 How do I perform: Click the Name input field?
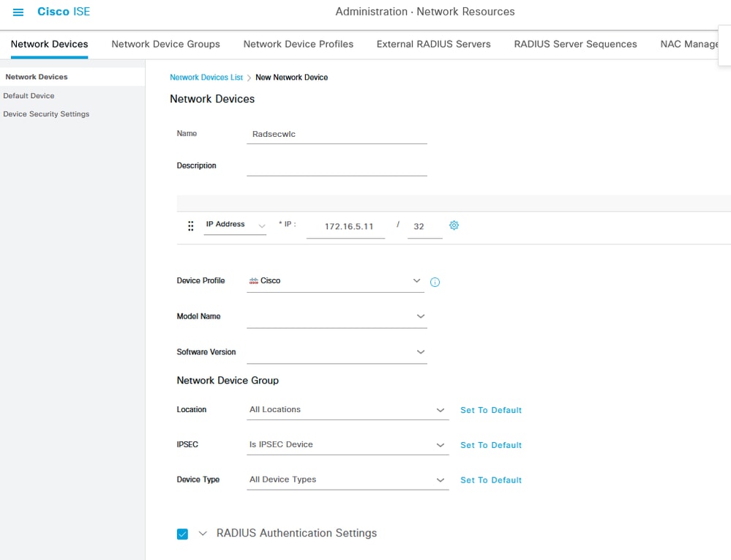[x=337, y=134]
